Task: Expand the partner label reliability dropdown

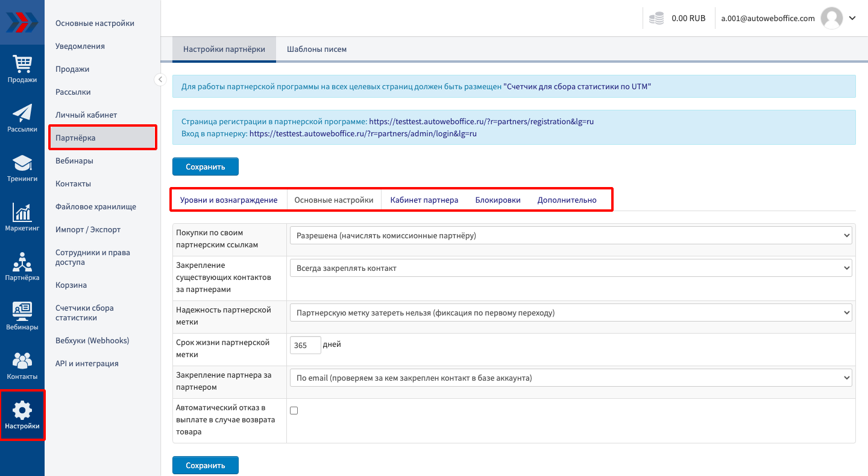Action: [x=570, y=313]
